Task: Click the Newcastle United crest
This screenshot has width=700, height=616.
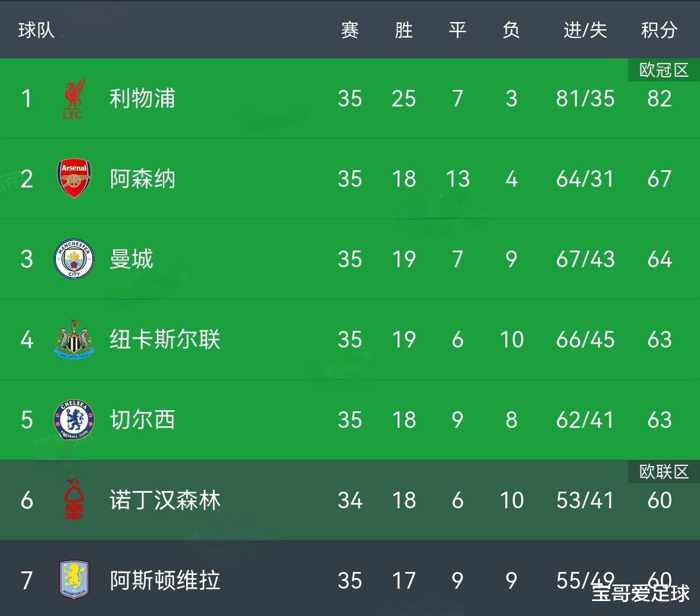Action: [x=74, y=339]
